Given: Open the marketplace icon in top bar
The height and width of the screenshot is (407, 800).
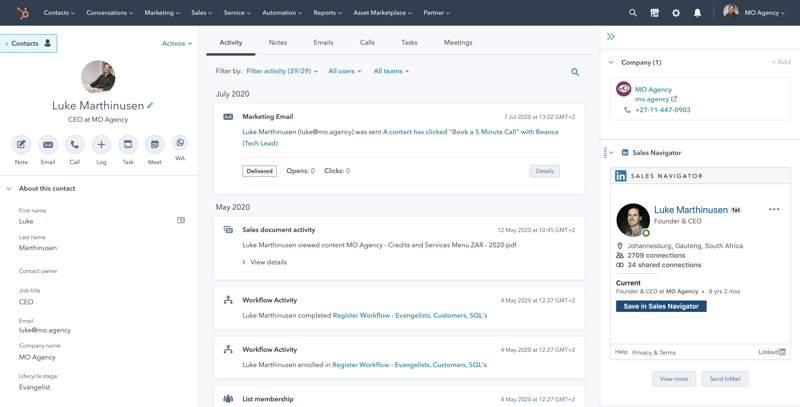Looking at the screenshot, I should pyautogui.click(x=654, y=13).
